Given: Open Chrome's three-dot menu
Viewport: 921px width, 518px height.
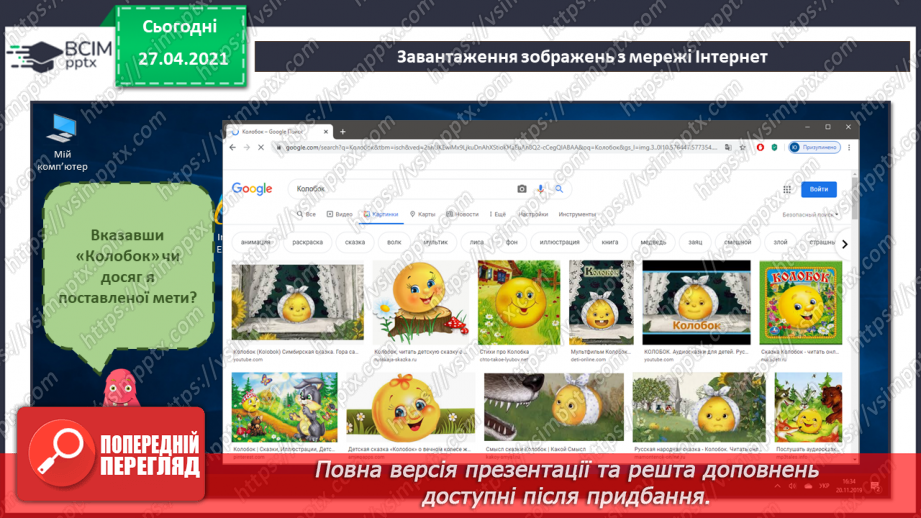Looking at the screenshot, I should tap(849, 147).
